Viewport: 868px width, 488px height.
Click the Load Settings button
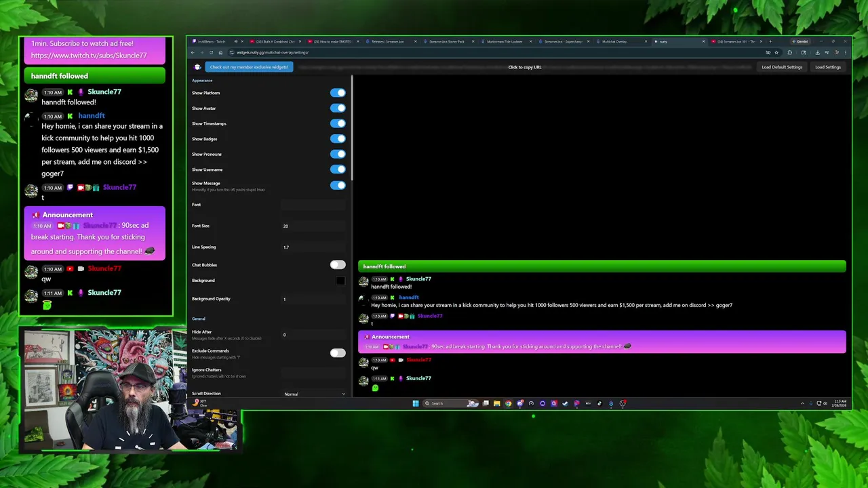[x=828, y=67]
